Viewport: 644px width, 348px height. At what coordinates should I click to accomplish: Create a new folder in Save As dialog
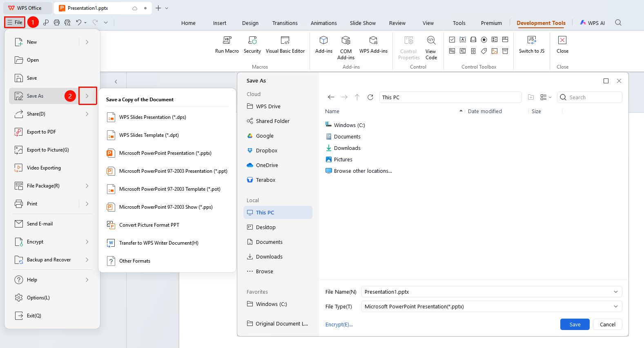tap(531, 97)
